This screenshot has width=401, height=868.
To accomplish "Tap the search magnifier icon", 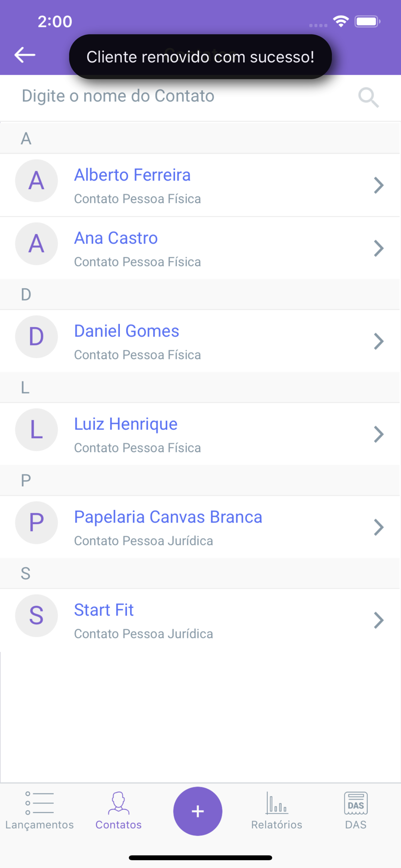I will click(368, 97).
